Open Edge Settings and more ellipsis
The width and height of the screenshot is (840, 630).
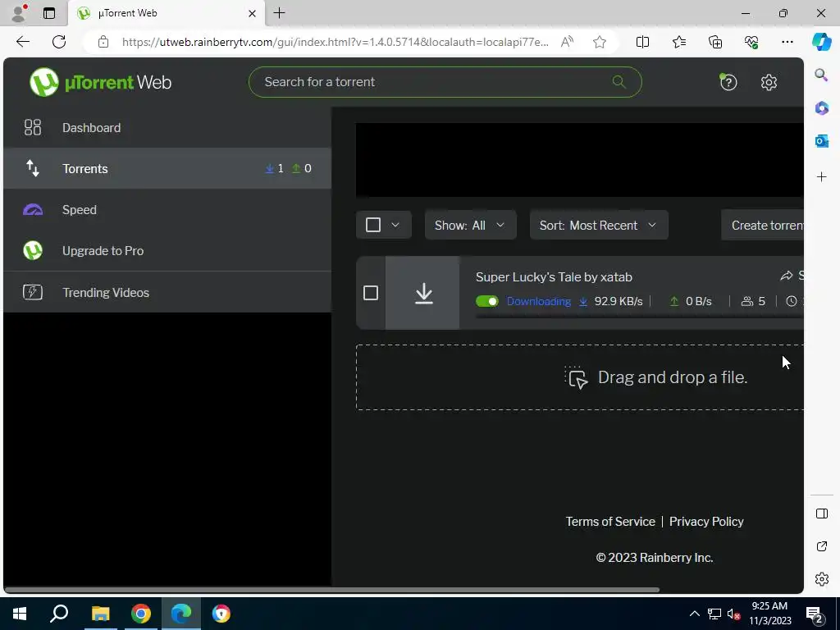tap(787, 42)
